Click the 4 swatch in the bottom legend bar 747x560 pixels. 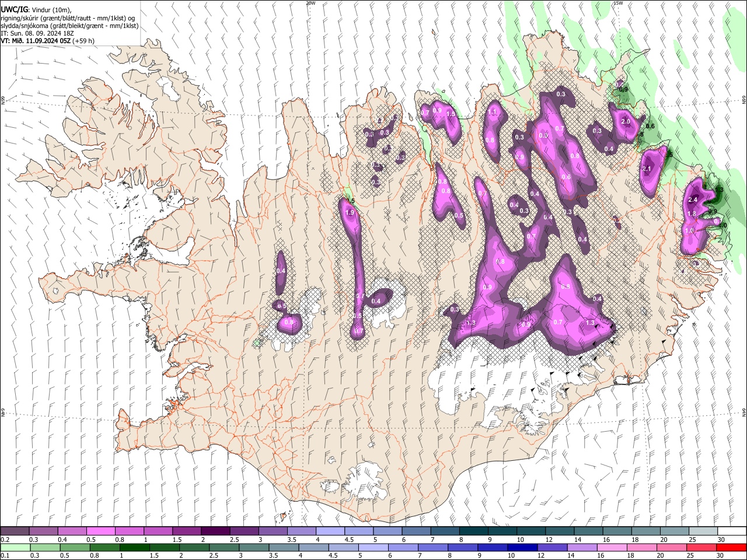coord(313,547)
